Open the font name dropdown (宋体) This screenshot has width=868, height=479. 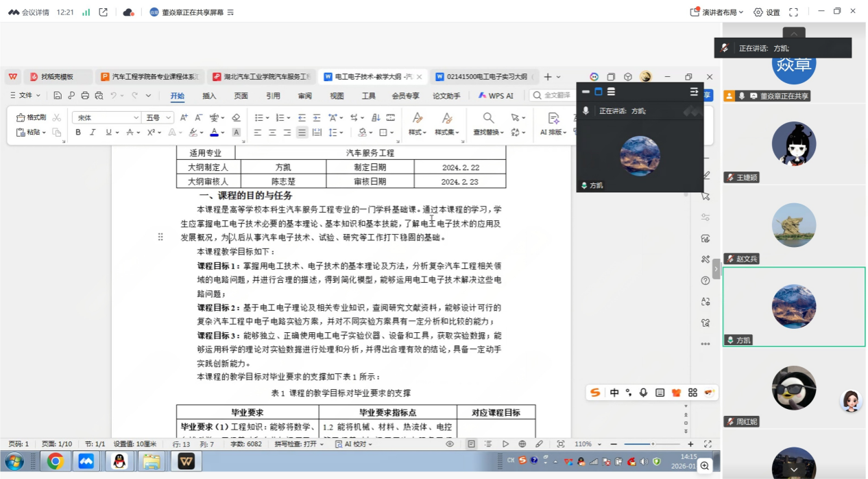106,117
